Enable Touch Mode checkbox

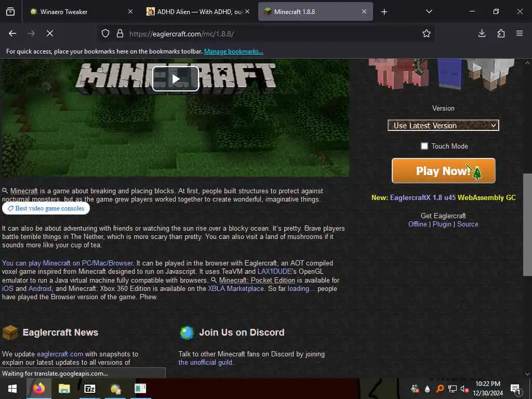click(x=424, y=146)
